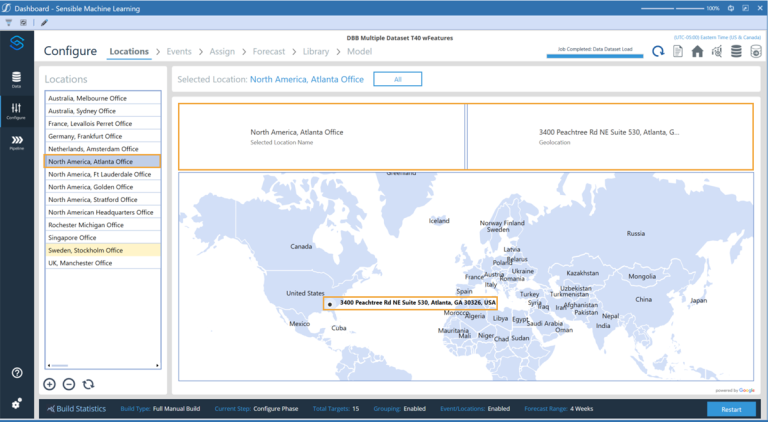This screenshot has width=768, height=422.
Task: Click the zoom slider in title bar
Action: tap(672, 8)
